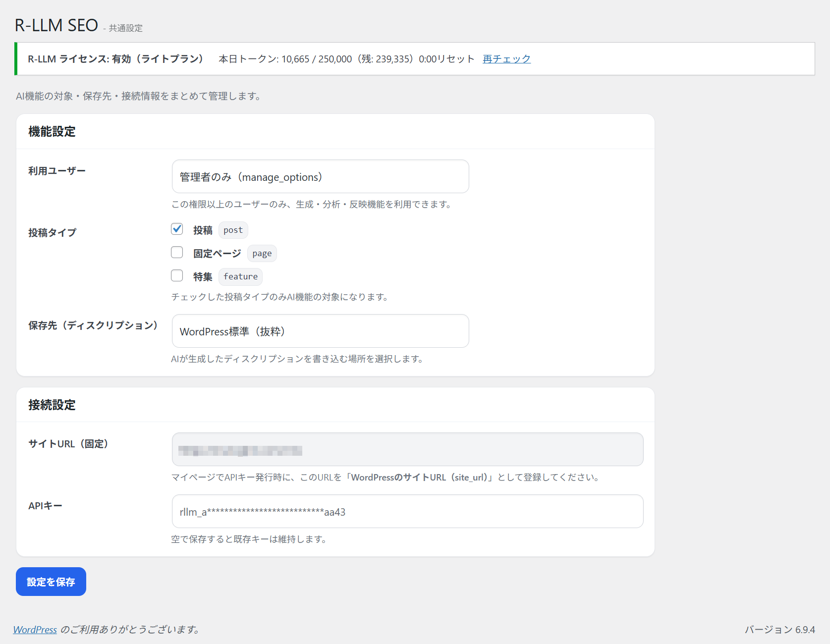The height and width of the screenshot is (644, 830).
Task: Click the page badge next to 固定ページ
Action: click(x=262, y=253)
